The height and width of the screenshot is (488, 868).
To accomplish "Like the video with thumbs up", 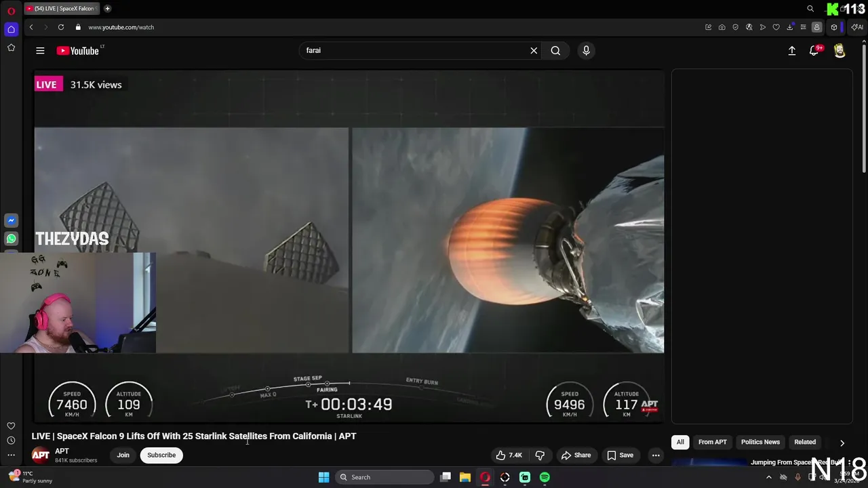I will click(x=509, y=455).
